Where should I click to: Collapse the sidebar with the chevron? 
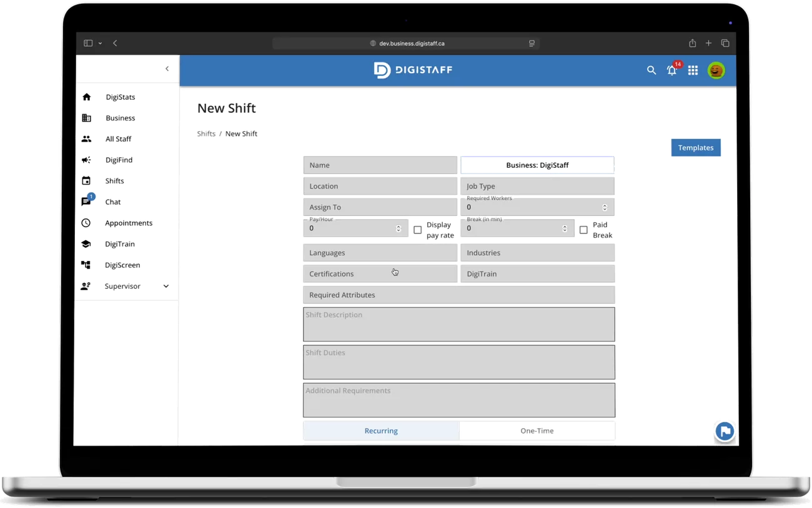coord(167,69)
